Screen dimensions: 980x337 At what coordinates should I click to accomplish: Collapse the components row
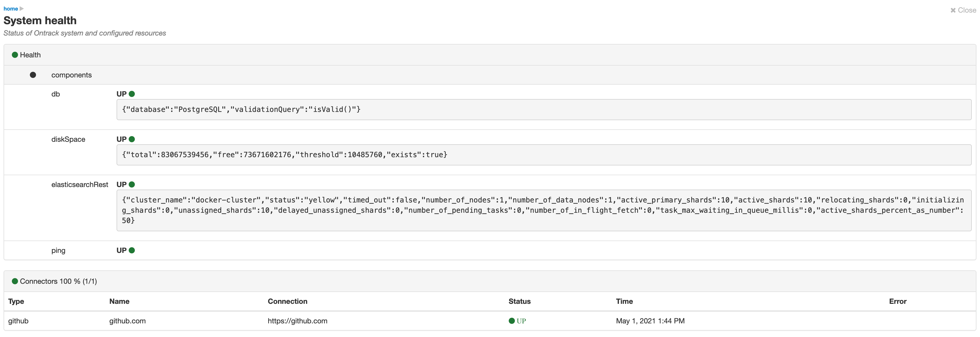click(490, 75)
